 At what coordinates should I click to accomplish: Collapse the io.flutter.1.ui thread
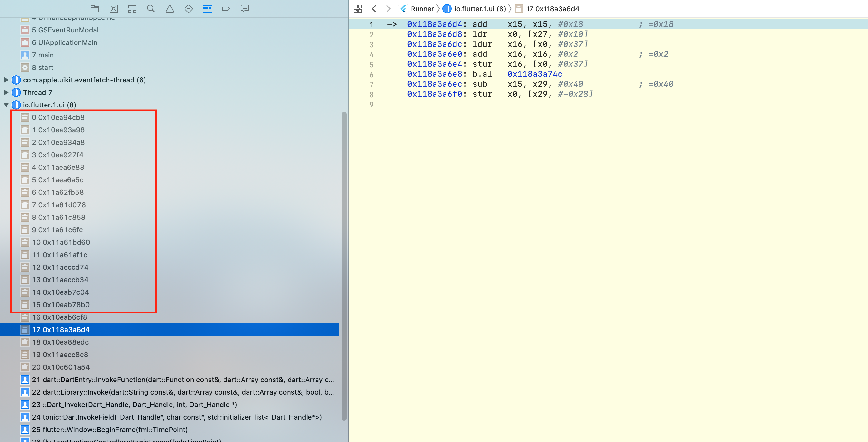tap(6, 105)
